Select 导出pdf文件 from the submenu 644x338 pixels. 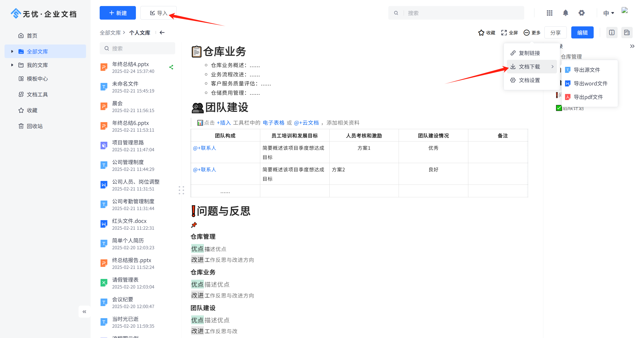(588, 97)
